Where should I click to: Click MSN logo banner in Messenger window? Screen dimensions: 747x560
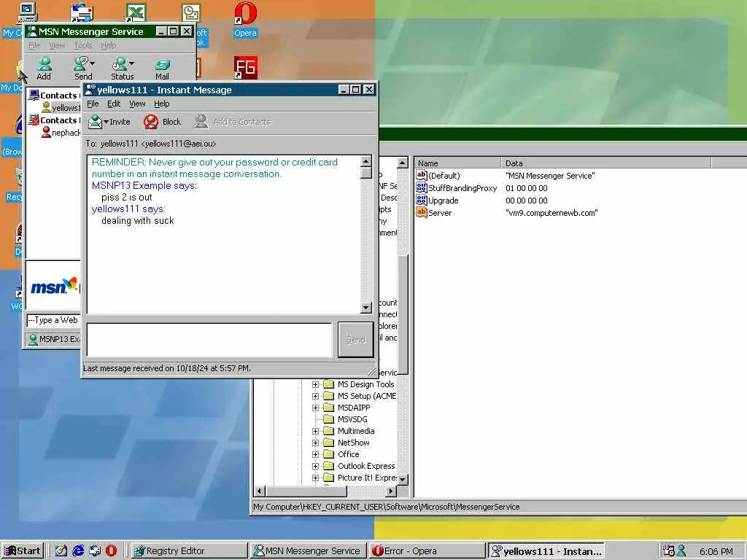click(53, 286)
